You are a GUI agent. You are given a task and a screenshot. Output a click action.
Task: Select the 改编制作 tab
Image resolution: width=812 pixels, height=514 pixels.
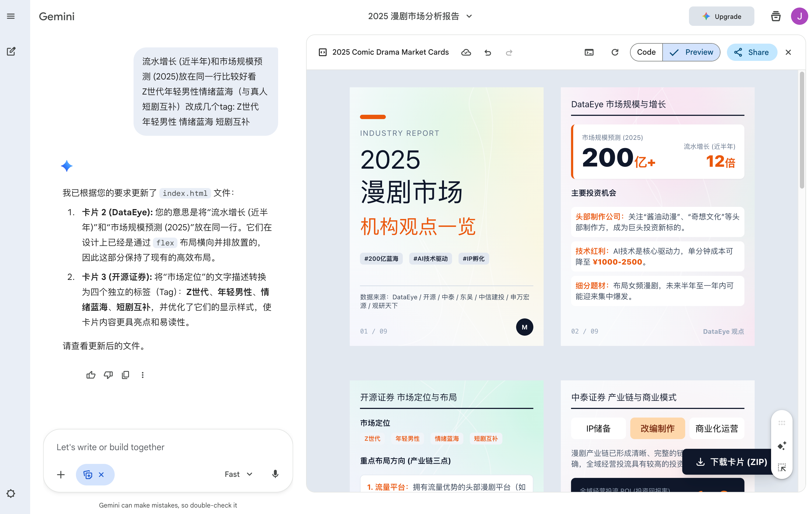point(657,428)
